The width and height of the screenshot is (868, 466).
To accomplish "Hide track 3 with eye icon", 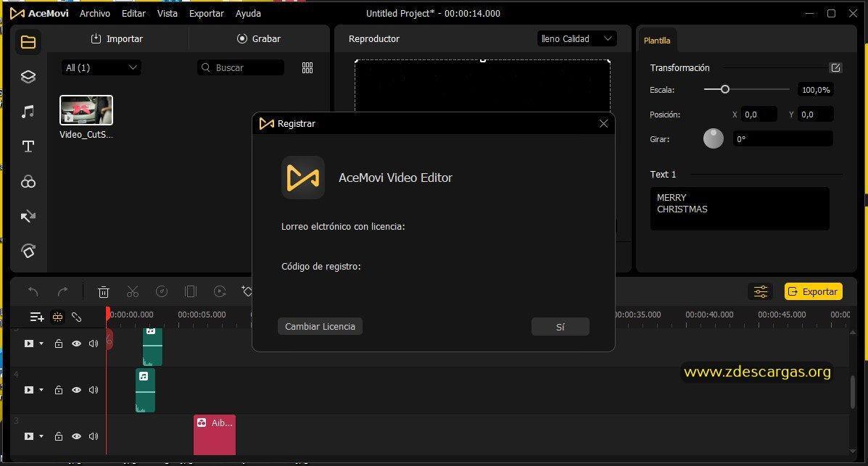I will click(x=76, y=437).
